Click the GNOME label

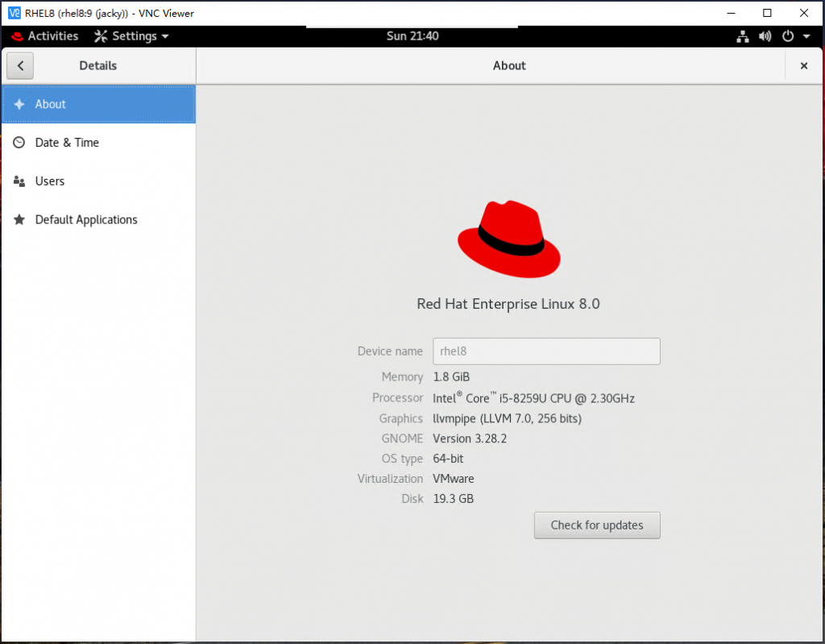403,438
